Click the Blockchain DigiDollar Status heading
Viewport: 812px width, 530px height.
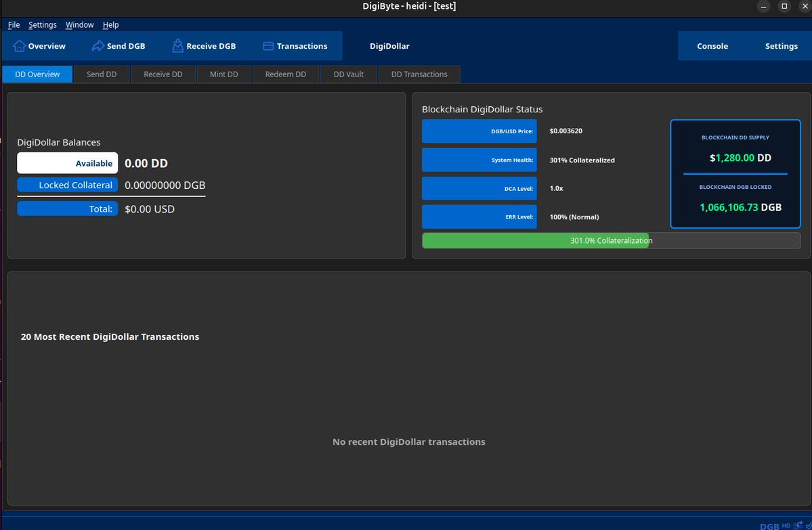pos(482,109)
